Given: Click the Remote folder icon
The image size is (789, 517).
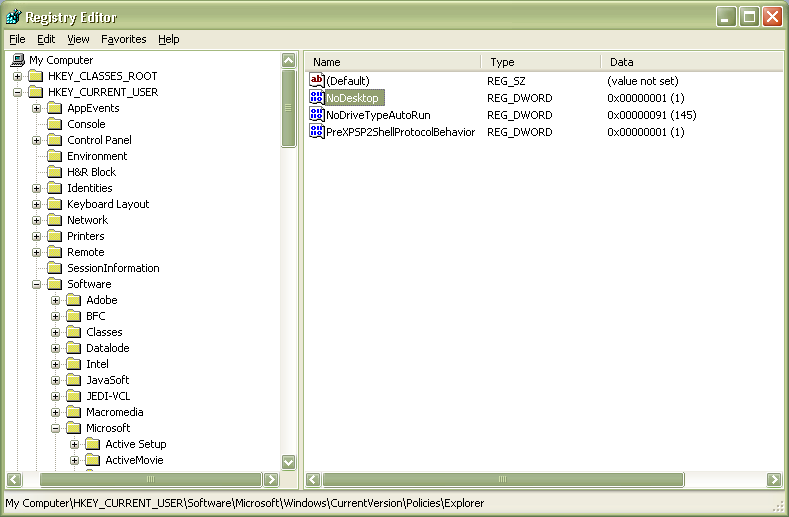Looking at the screenshot, I should [54, 252].
